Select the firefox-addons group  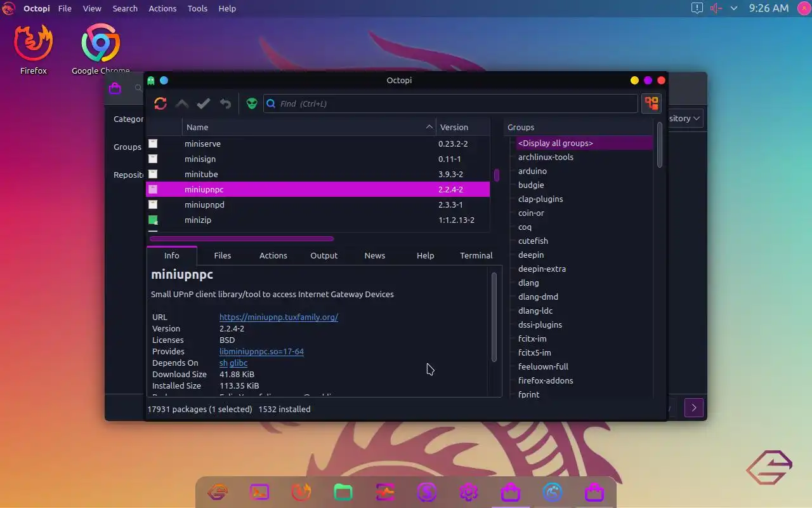tap(546, 380)
